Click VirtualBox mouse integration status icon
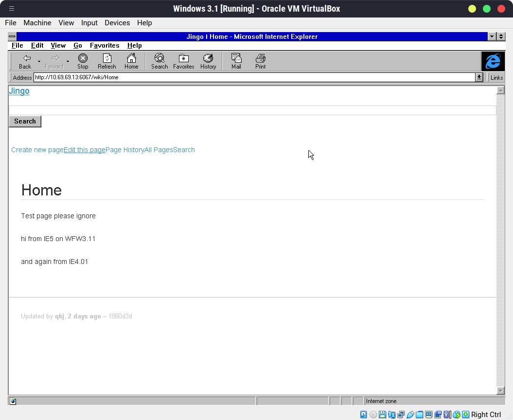 click(457, 415)
